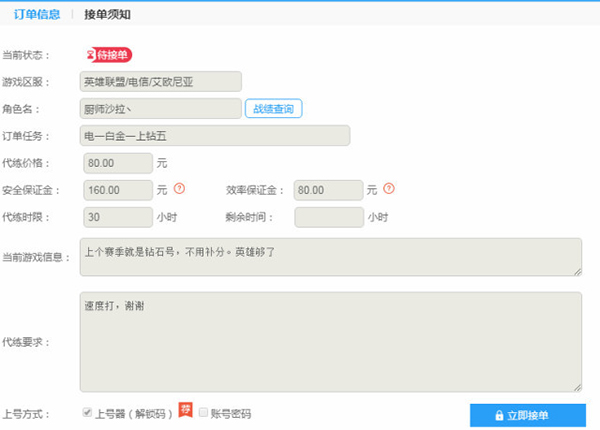Click the resize handle of 当前游戏信息 textarea
The width and height of the screenshot is (600, 430).
click(x=577, y=271)
